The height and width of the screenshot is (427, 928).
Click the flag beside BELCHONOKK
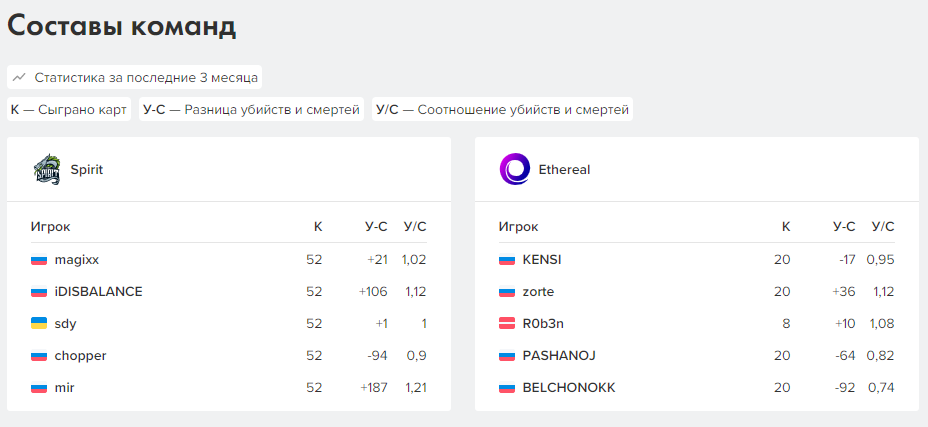pos(507,388)
